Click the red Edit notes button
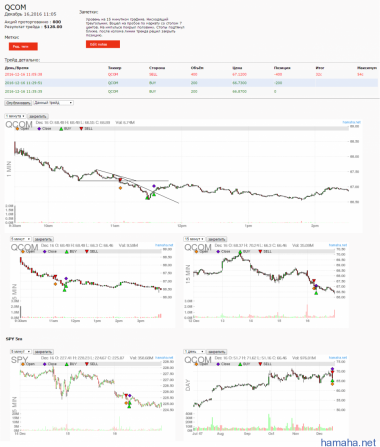380x447 pixels. pos(103,44)
